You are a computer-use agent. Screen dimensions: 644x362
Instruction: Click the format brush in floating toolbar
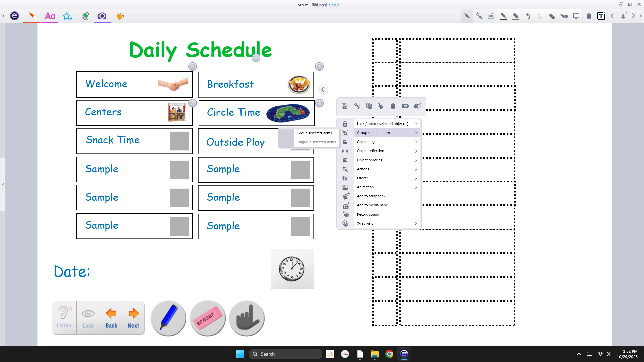click(381, 106)
